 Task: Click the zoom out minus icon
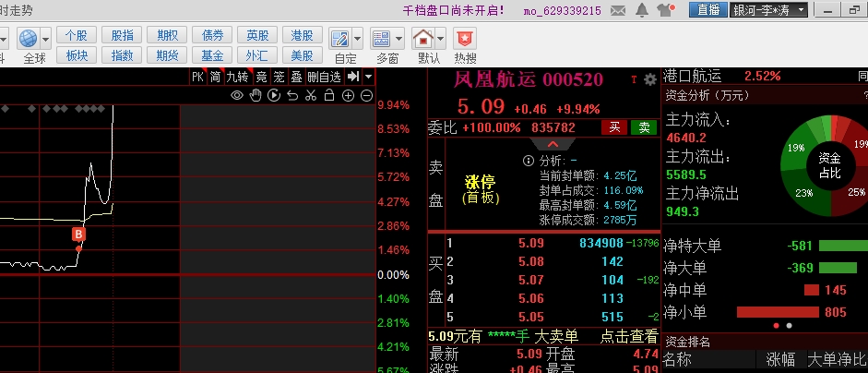click(366, 95)
